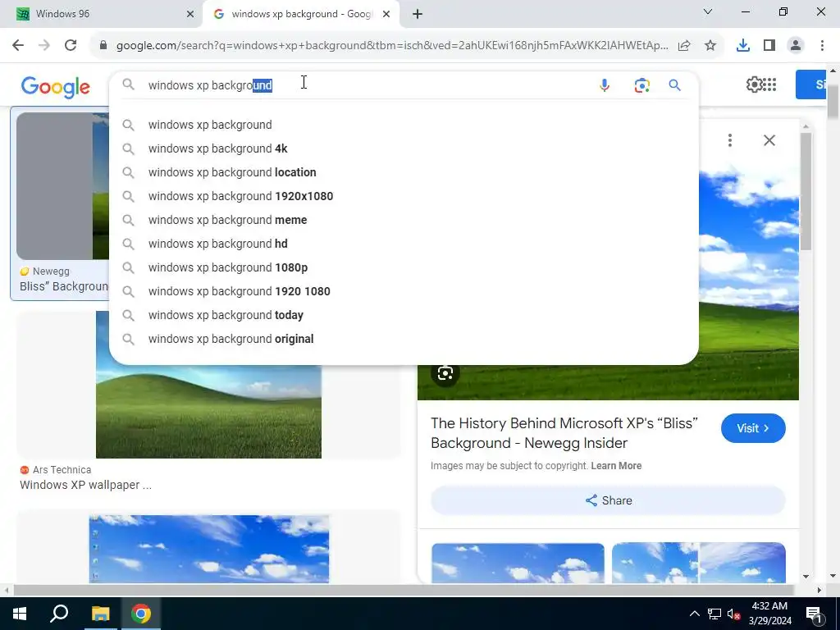Open the Learn More copyright link
The width and height of the screenshot is (840, 630).
(616, 466)
